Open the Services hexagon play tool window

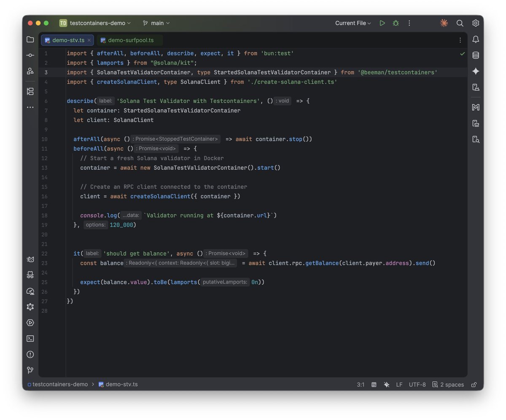(x=30, y=323)
